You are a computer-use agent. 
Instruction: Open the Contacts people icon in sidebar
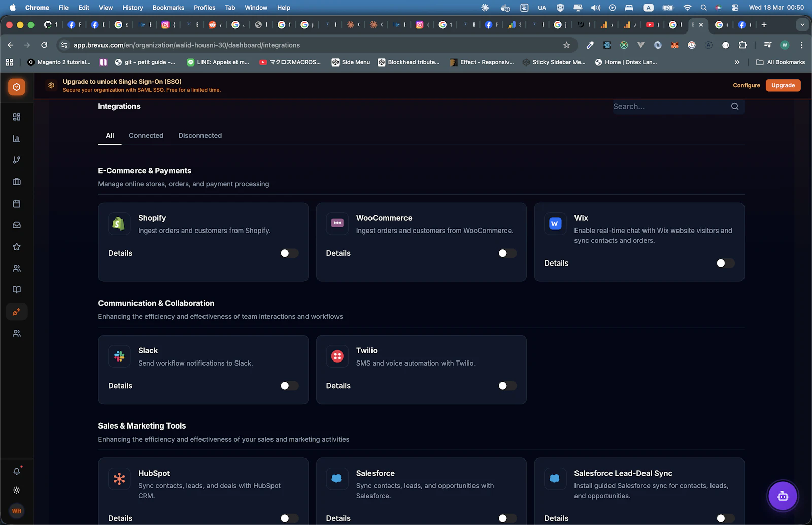pos(17,268)
